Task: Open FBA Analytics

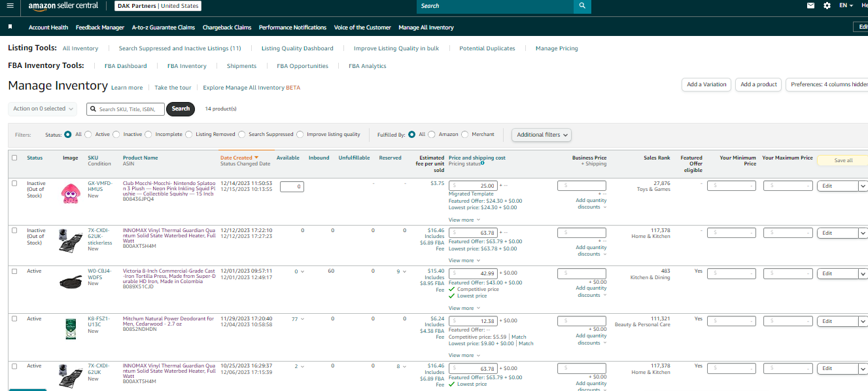Action: coord(368,66)
